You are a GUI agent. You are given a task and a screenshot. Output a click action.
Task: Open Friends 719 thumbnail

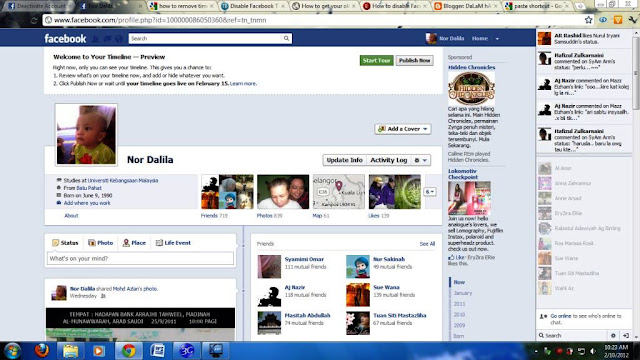pyautogui.click(x=227, y=192)
